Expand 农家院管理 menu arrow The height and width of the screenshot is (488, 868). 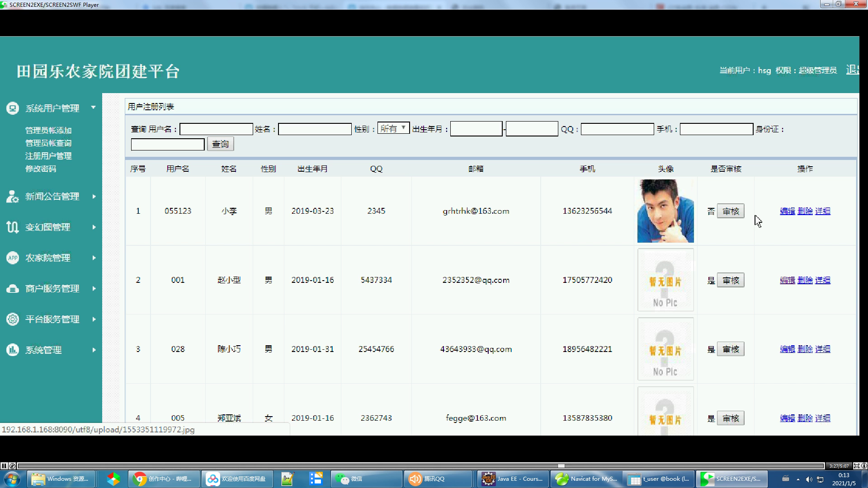(94, 258)
